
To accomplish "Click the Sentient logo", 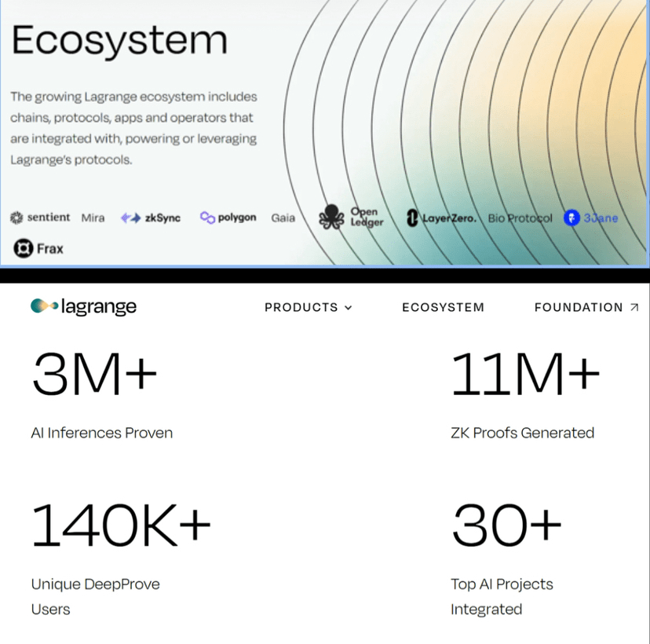I will tap(40, 218).
